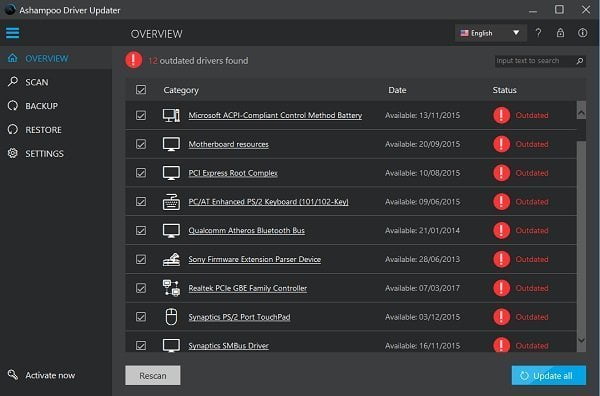Uncheck Realtek PCIe GBE Family Controller checkbox
The height and width of the screenshot is (396, 600).
[x=141, y=288]
